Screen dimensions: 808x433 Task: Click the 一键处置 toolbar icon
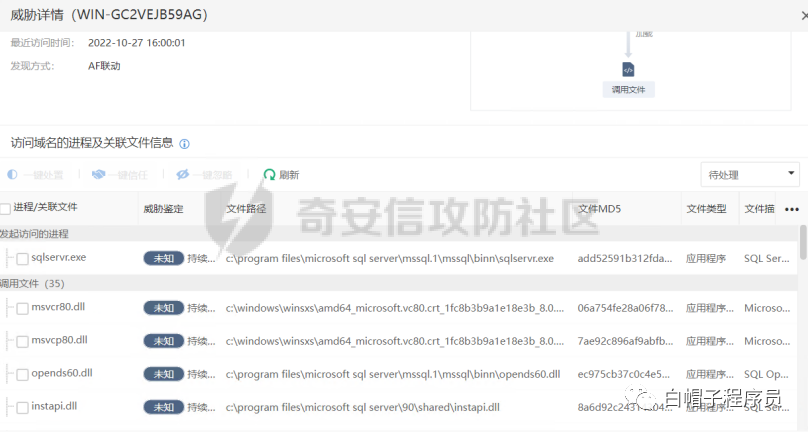click(12, 175)
